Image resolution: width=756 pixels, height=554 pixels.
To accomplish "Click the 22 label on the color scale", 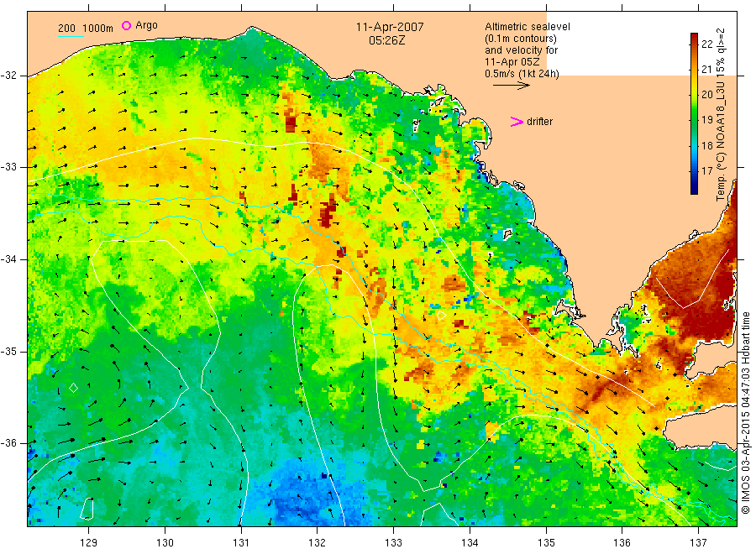I will (706, 44).
